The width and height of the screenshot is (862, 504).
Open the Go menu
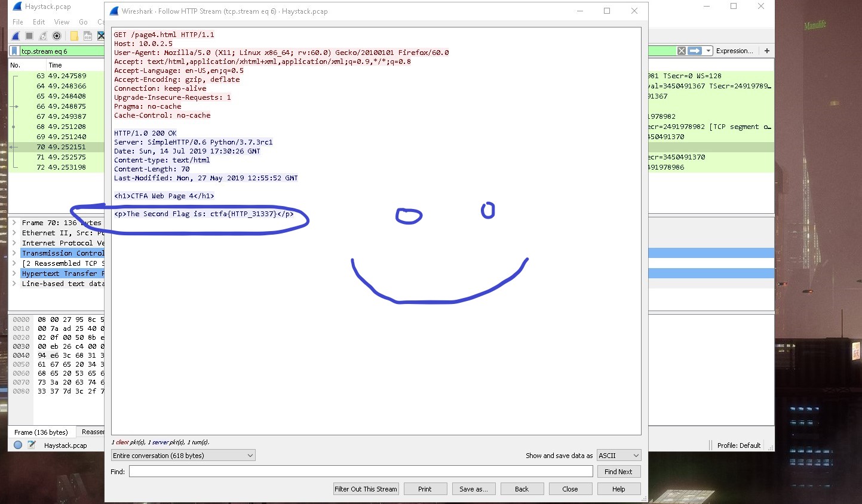pos(84,22)
